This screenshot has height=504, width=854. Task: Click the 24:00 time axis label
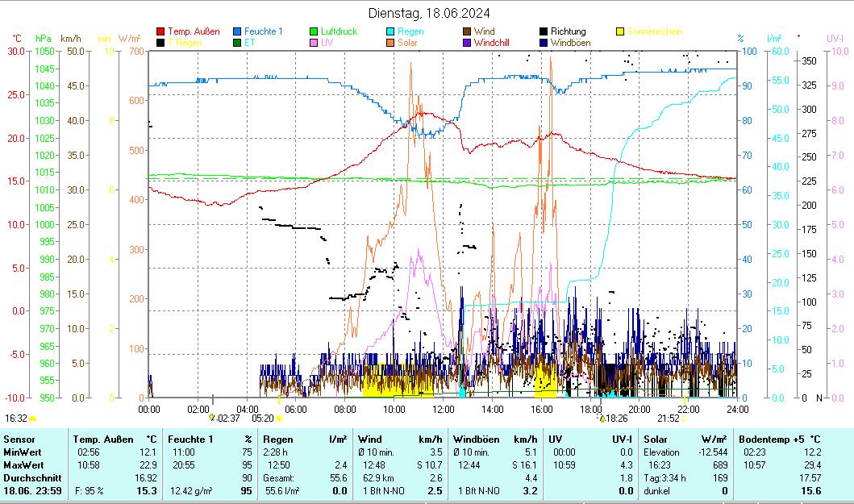tap(737, 409)
